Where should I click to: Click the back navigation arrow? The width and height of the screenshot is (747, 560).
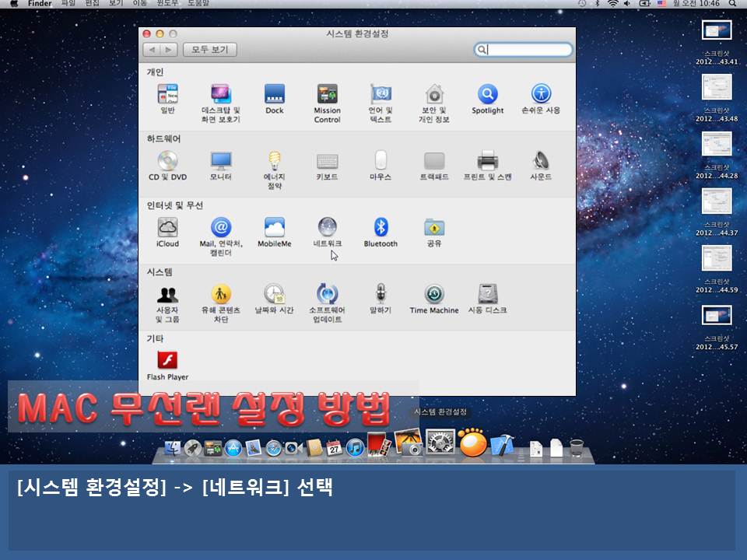[x=153, y=50]
